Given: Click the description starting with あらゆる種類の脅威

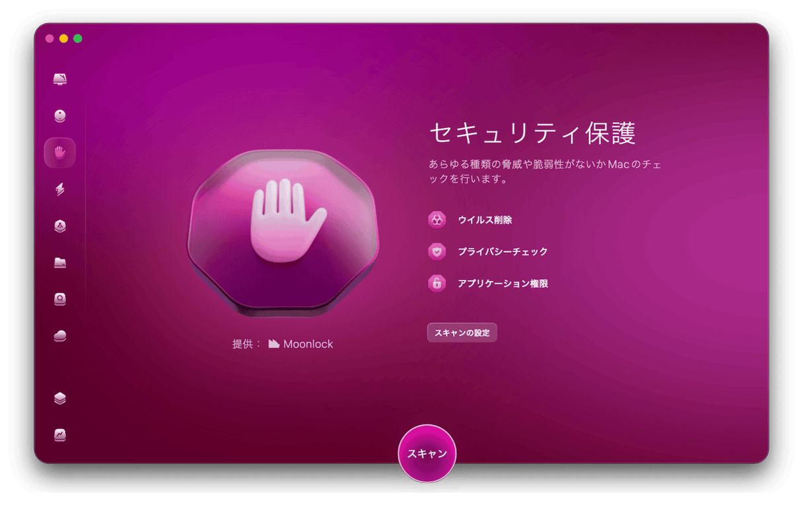Looking at the screenshot, I should pyautogui.click(x=545, y=172).
